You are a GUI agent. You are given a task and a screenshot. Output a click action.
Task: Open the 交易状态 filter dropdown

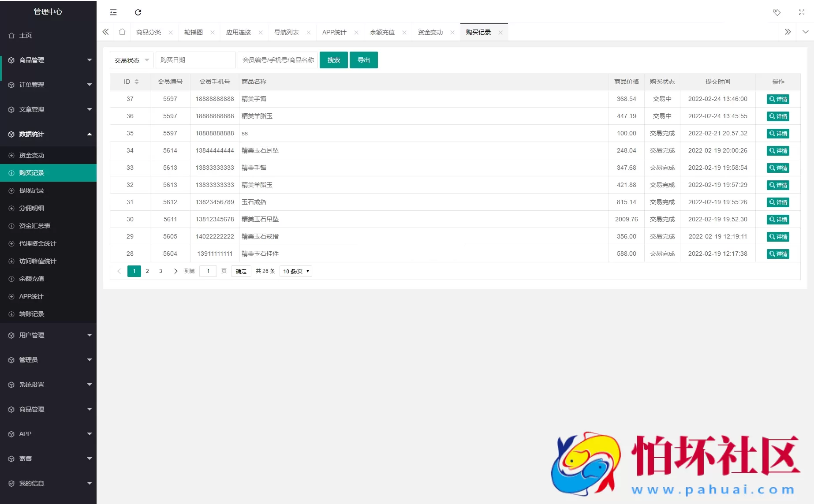tap(131, 60)
